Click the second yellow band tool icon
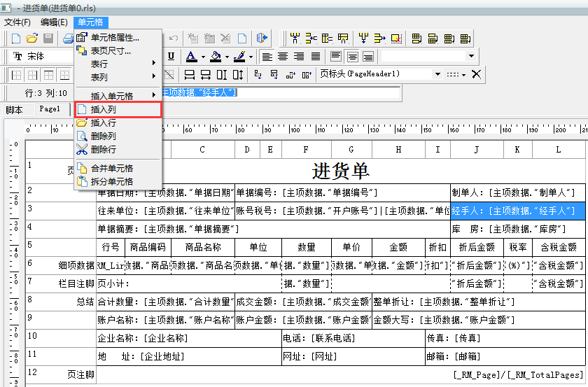Screen dimensions: 588x387 (x=311, y=38)
